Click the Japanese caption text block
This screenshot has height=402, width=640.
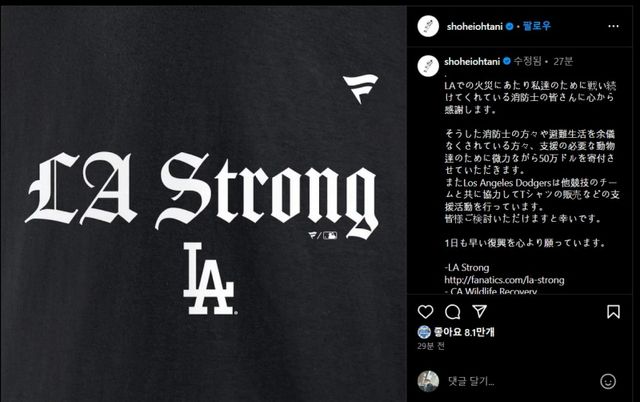point(531,164)
